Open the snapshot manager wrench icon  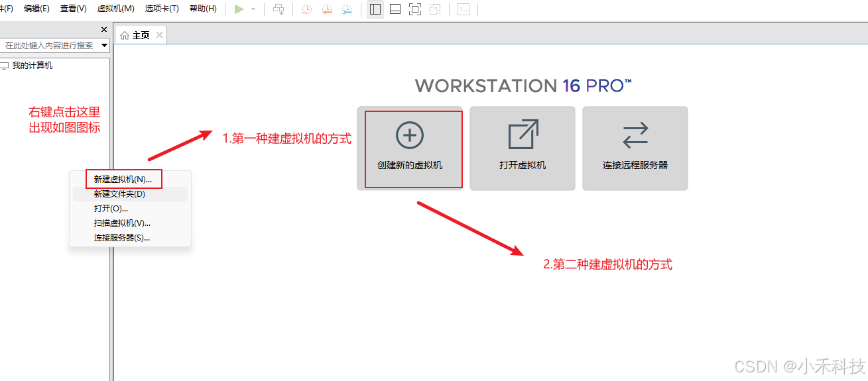point(347,9)
